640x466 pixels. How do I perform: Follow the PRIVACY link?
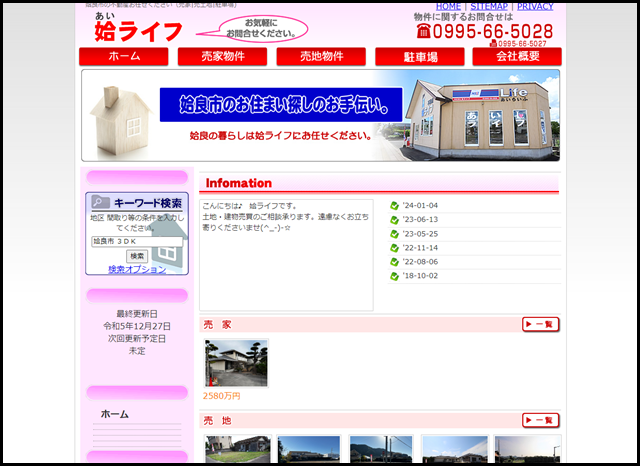pos(535,7)
